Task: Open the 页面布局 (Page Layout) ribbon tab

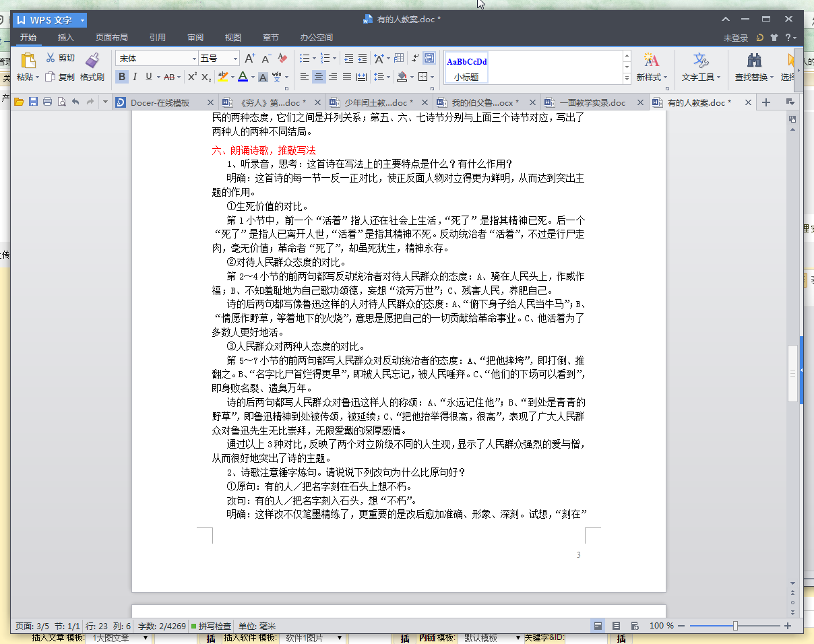Action: (x=111, y=38)
